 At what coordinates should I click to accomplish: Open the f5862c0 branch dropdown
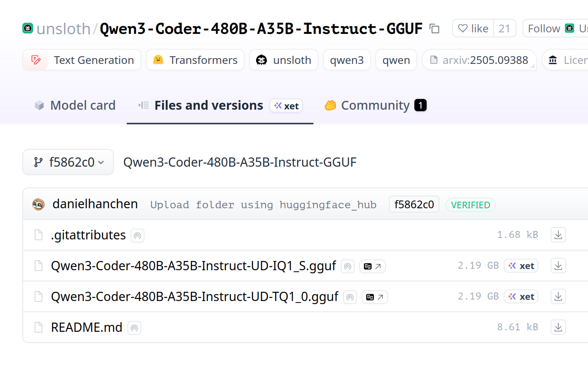pos(68,162)
